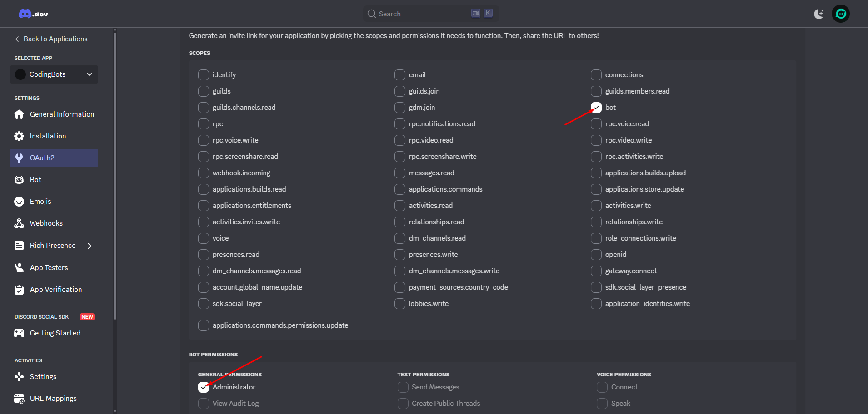Click the search magnifier icon
Image resolution: width=868 pixels, height=414 pixels.
[372, 14]
